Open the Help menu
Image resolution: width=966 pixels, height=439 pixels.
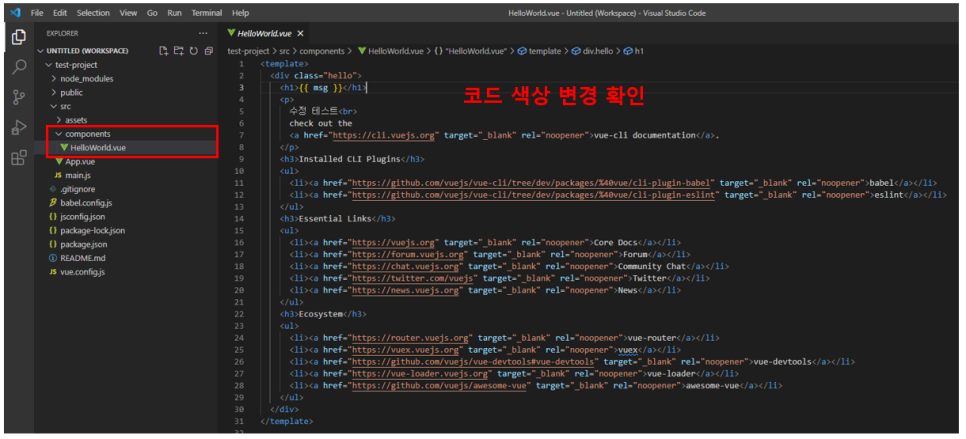tap(241, 12)
